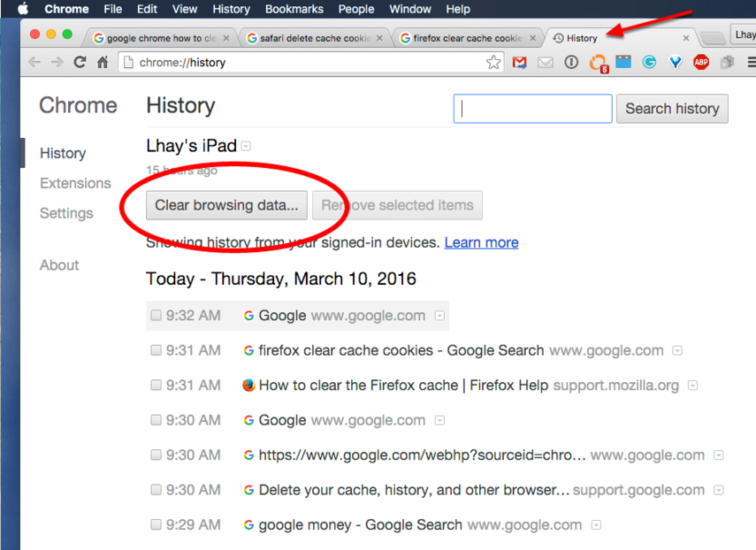Open the dropdown for 'firefox clear cache cookies' entry
Image resolution: width=756 pixels, height=550 pixels.
coord(677,350)
